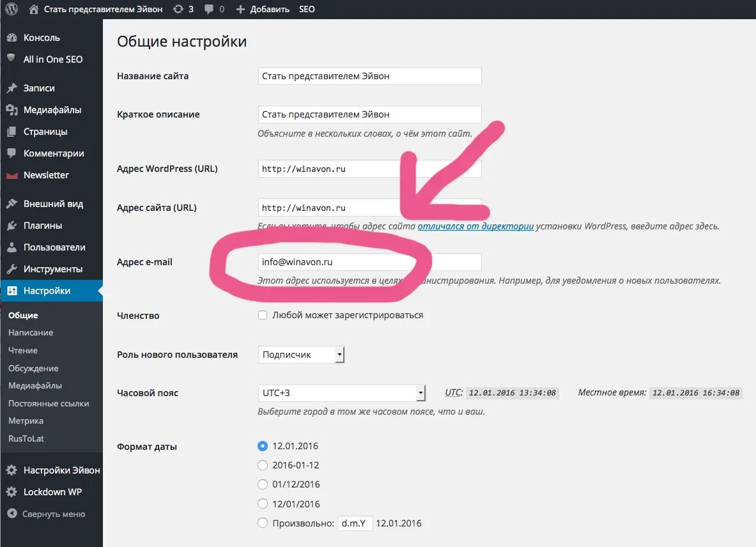Screen dimensions: 756x547
Task: Open Страницы menu item
Action: coord(45,132)
